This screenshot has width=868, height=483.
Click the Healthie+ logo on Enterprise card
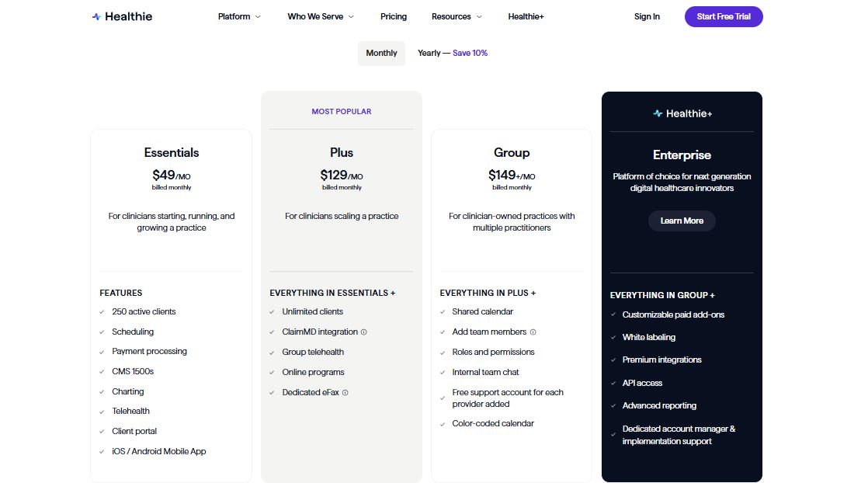click(682, 113)
